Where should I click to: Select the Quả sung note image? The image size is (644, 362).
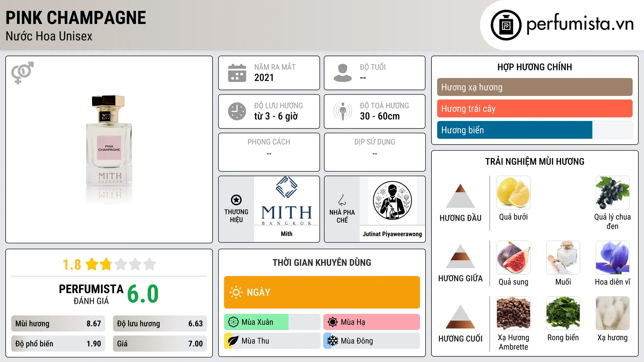pos(514,258)
